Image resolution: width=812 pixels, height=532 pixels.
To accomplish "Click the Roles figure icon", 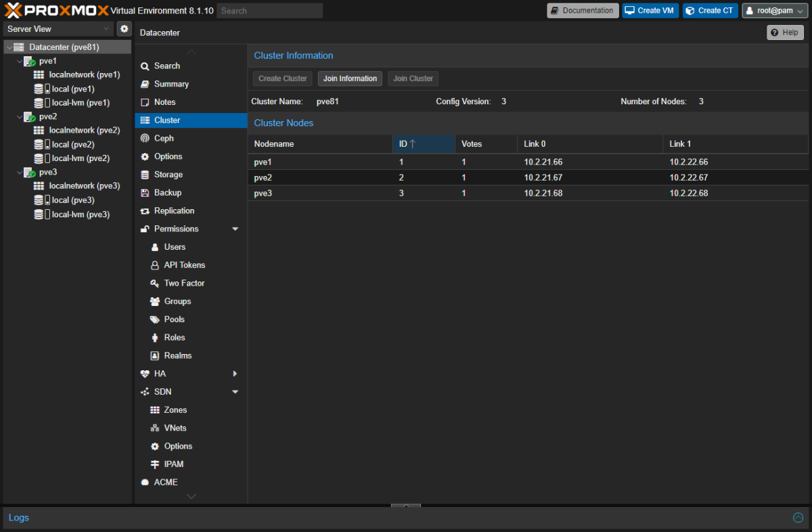I will [155, 338].
